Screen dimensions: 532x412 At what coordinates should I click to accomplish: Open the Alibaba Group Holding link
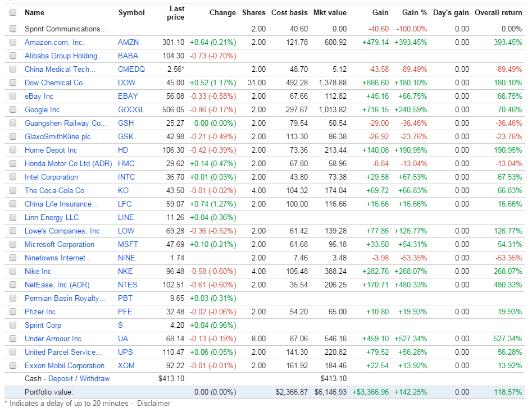tap(64, 56)
